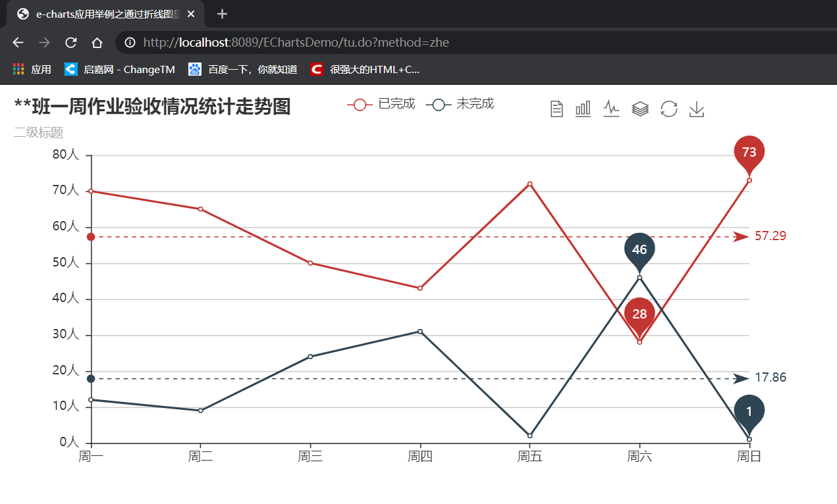837x504 pixels.
Task: Go back to the previous page
Action: pyautogui.click(x=18, y=43)
